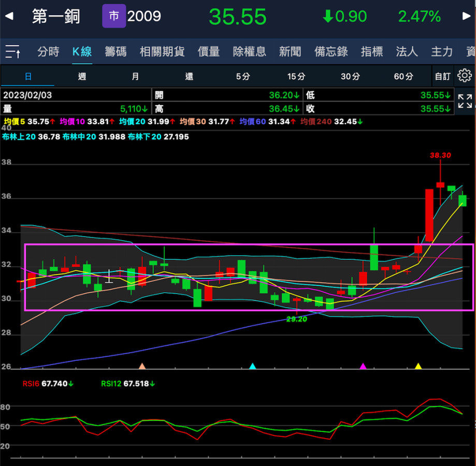
Task: Switch to the 5分 interval
Action: tap(243, 77)
